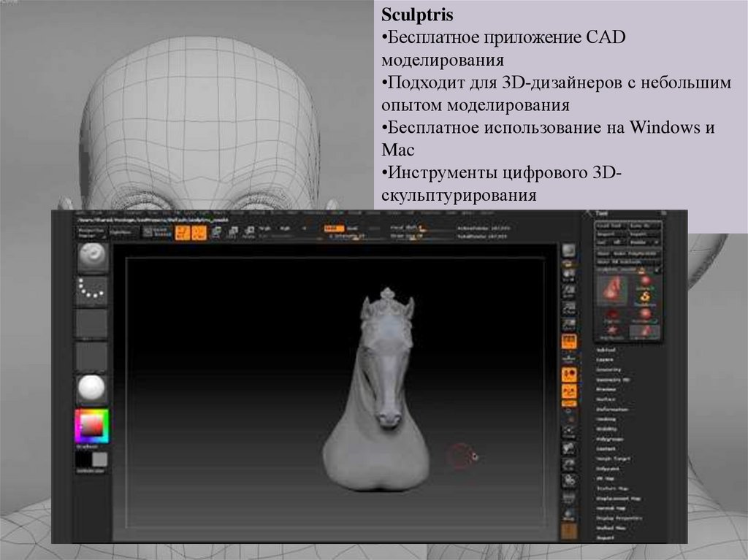Open the dotted stroke type selector
This screenshot has height=560, width=748.
pos(92,290)
